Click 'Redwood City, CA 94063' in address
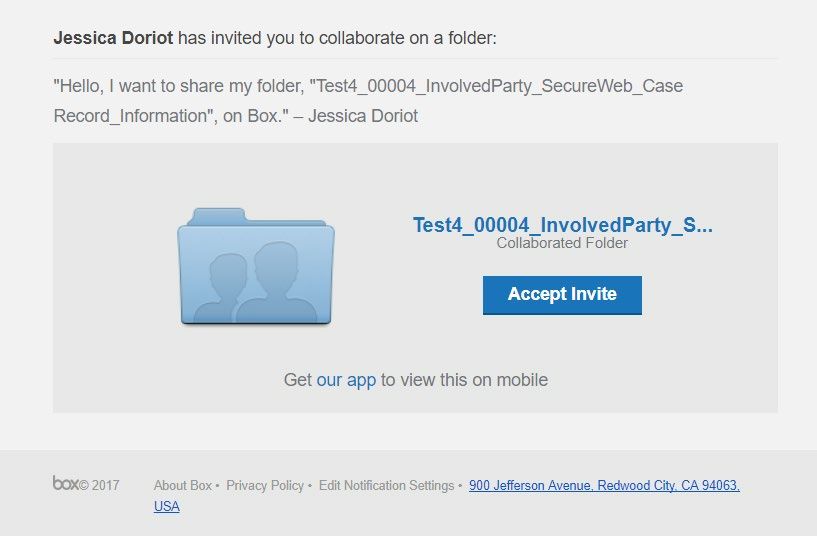The image size is (817, 536). pyautogui.click(x=669, y=485)
